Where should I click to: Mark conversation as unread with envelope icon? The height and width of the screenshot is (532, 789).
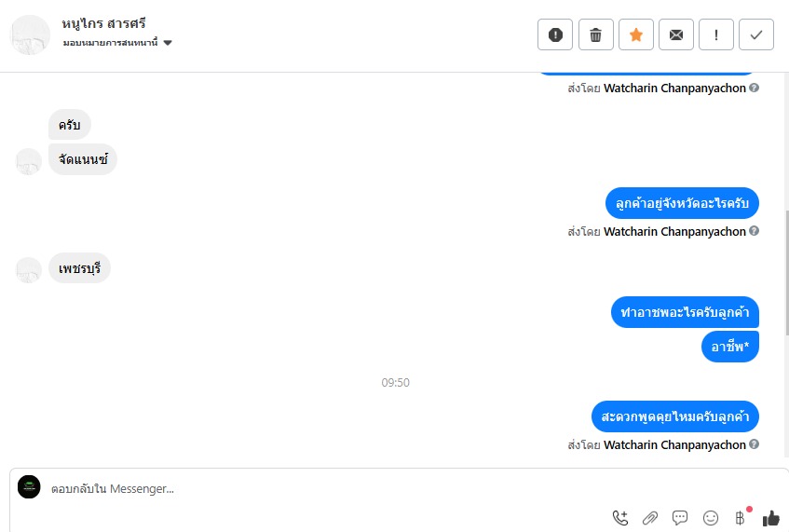[x=676, y=34]
